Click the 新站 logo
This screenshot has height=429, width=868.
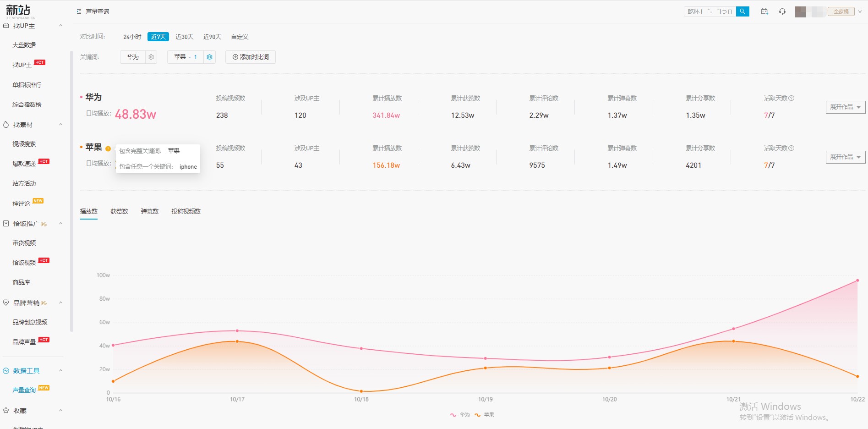20,11
